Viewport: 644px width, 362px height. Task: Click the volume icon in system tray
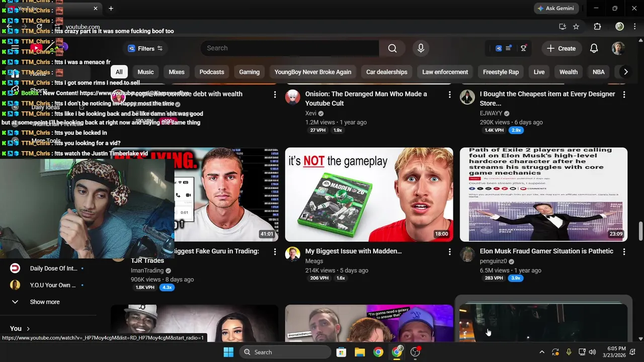click(592, 352)
